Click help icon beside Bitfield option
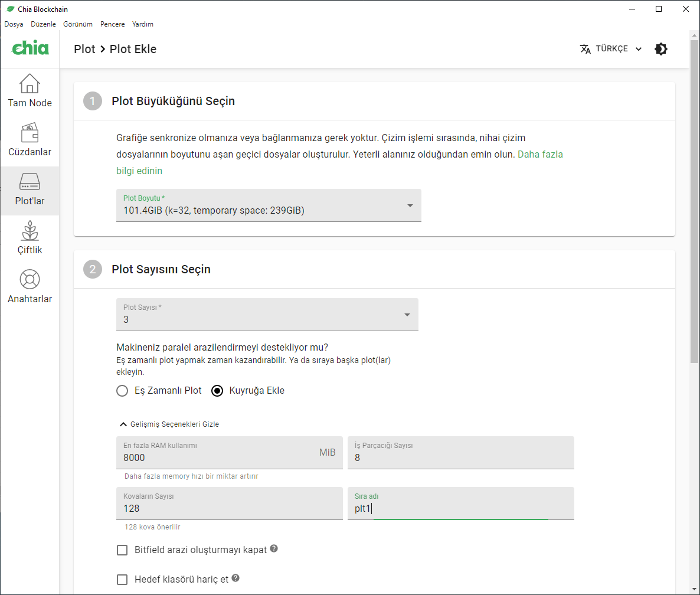The image size is (700, 595). pos(274,548)
